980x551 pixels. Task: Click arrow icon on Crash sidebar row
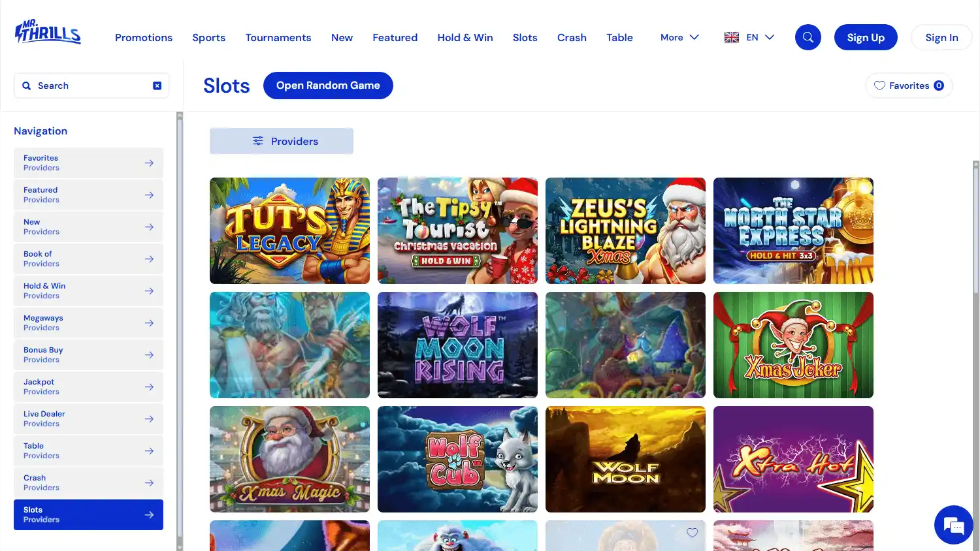click(x=149, y=482)
